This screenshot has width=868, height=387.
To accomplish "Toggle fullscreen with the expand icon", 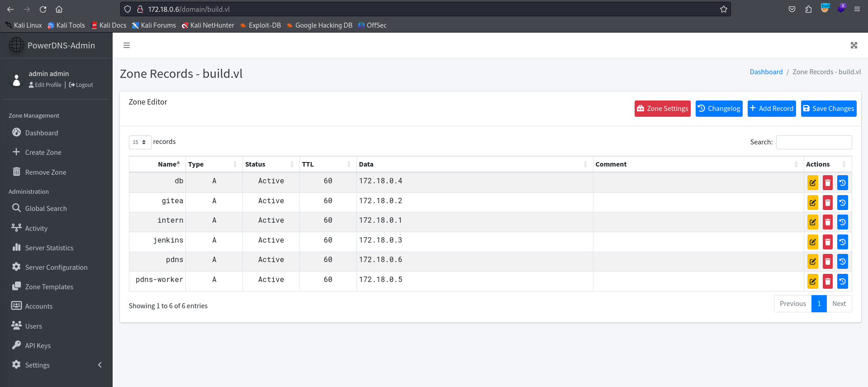I will tap(854, 45).
